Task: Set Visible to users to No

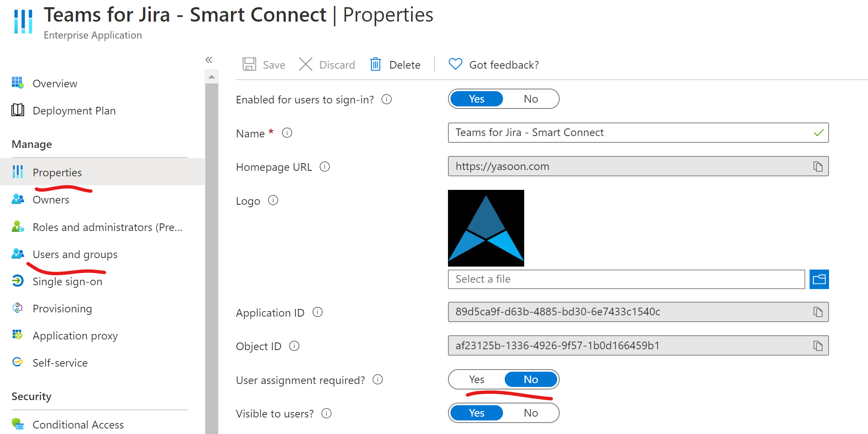Action: point(531,413)
